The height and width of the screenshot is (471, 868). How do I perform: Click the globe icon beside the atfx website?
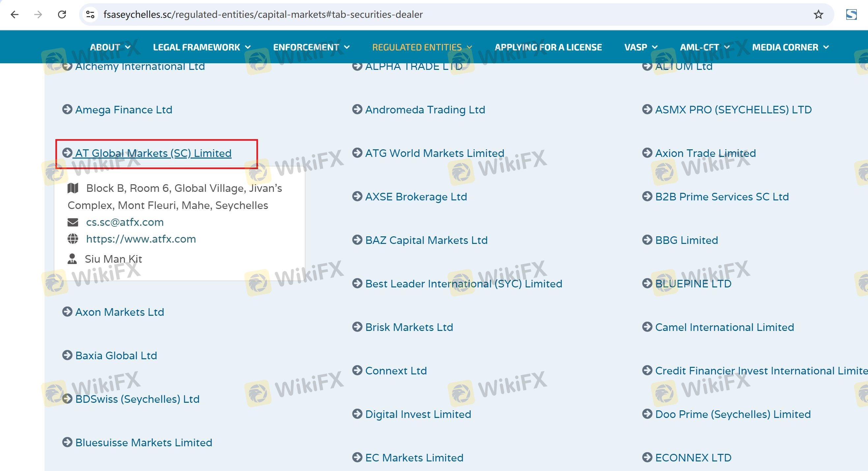pyautogui.click(x=73, y=239)
